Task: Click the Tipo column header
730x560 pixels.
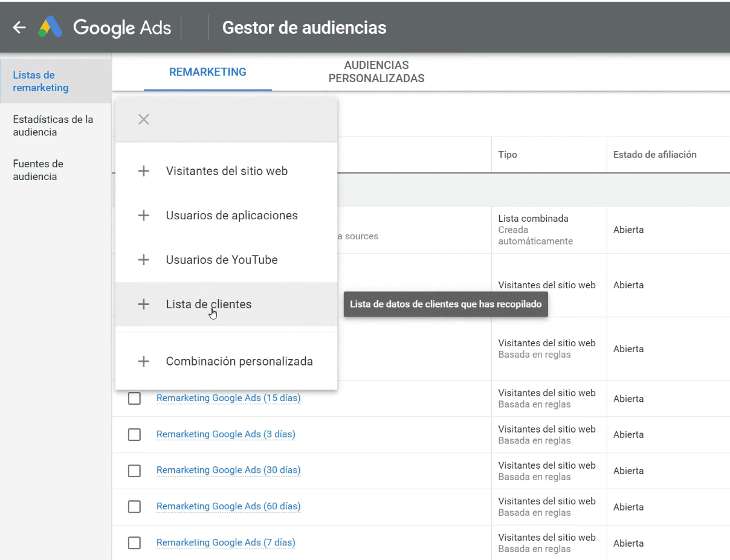Action: coord(508,155)
